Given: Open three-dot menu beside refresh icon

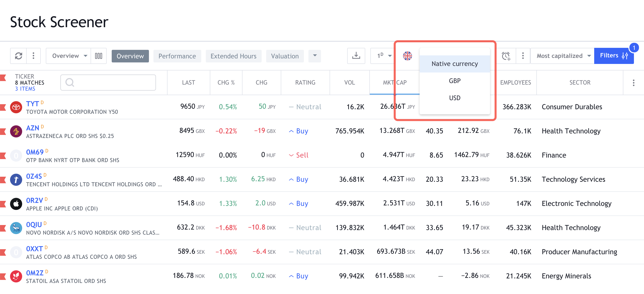Looking at the screenshot, I should click(x=33, y=56).
